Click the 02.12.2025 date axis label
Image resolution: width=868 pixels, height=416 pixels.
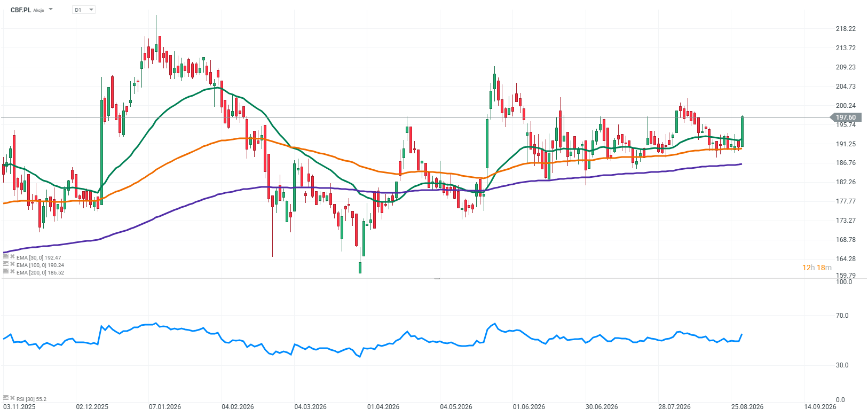[x=92, y=407]
